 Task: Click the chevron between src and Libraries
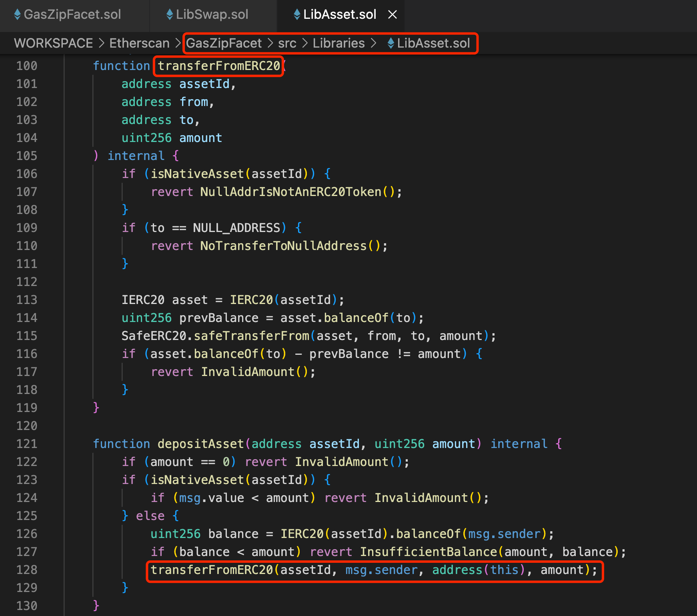tap(305, 43)
